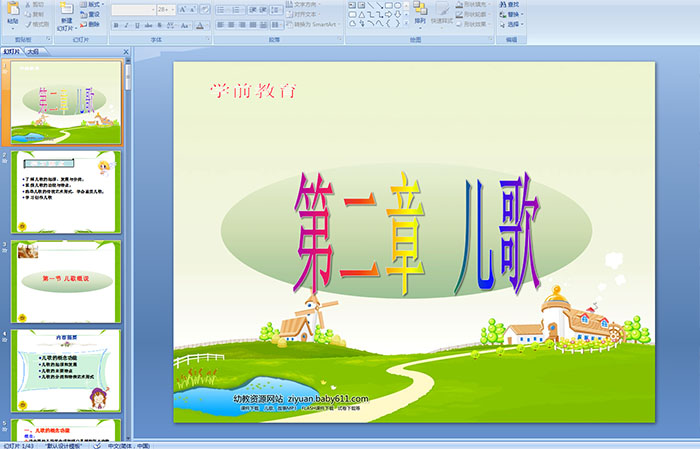Open the Arrange (排列) menu
Viewport: 700px width, 449px height.
coord(420,13)
